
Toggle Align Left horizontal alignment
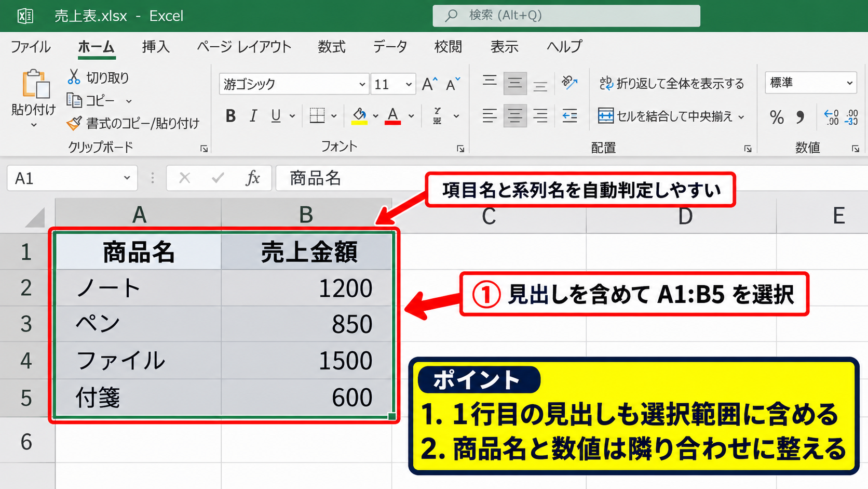[490, 116]
